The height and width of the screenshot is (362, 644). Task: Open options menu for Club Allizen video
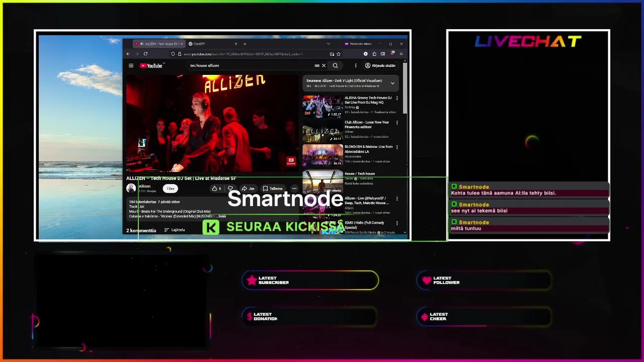click(397, 123)
